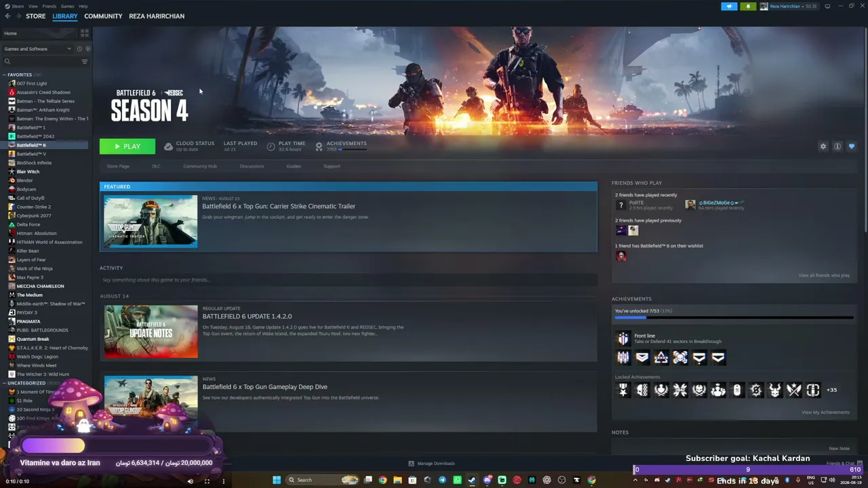
Task: Go back with the navigation arrow
Action: [7, 16]
